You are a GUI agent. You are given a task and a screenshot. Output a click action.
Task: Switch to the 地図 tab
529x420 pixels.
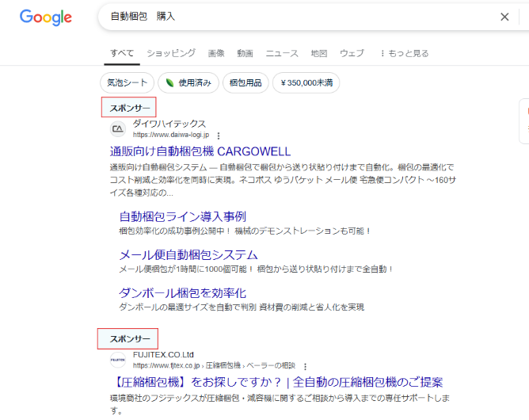click(319, 53)
